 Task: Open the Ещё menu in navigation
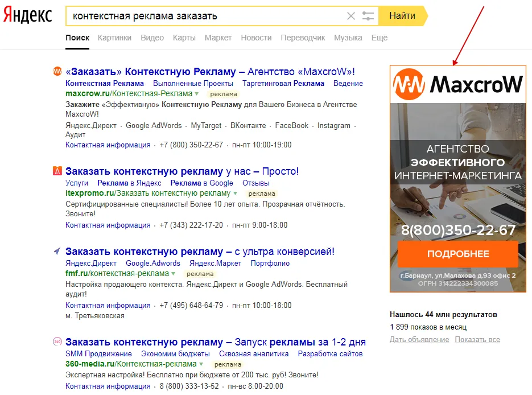tap(380, 38)
